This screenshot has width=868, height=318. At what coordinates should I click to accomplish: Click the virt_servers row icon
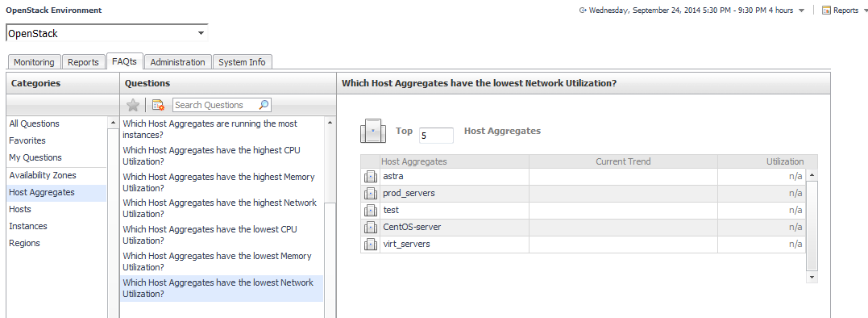tap(371, 244)
